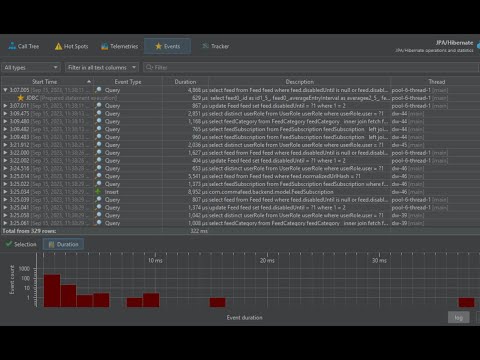Open the Call Tree tab

(x=24, y=46)
